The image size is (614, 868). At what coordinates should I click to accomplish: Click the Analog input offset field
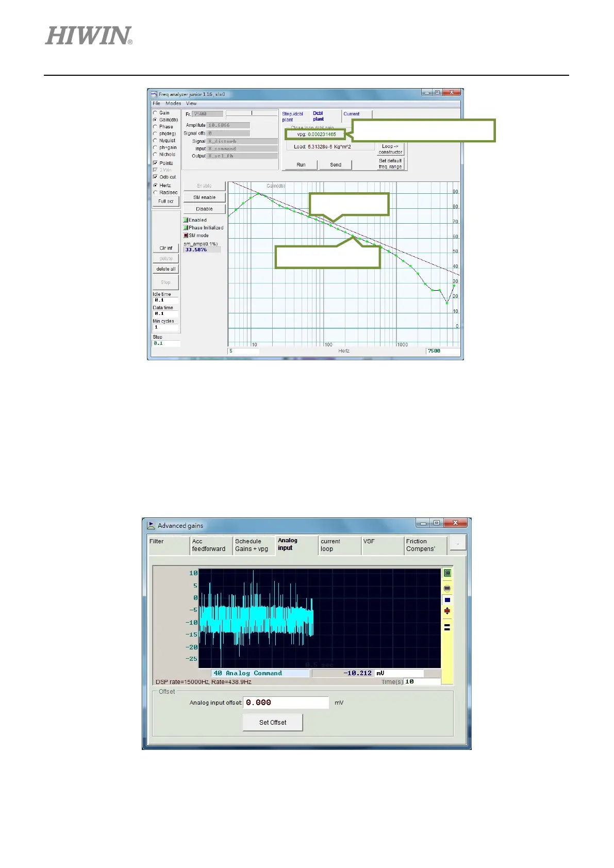pyautogui.click(x=286, y=703)
